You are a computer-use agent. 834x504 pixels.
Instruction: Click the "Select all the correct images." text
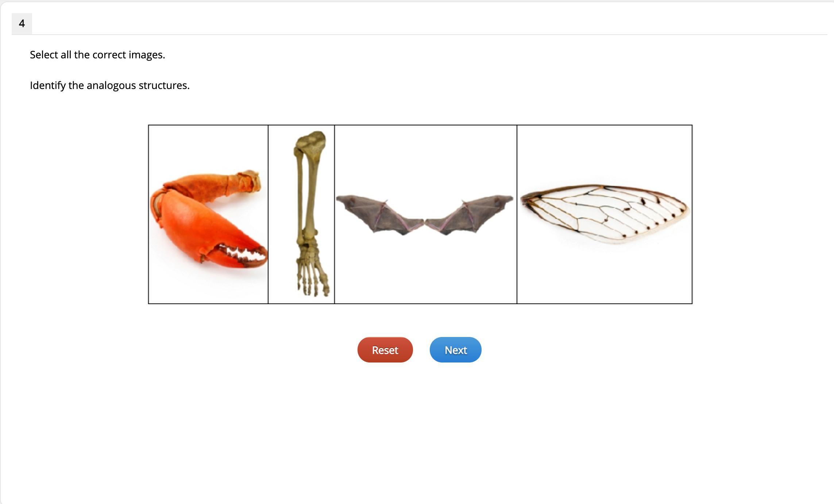[97, 55]
